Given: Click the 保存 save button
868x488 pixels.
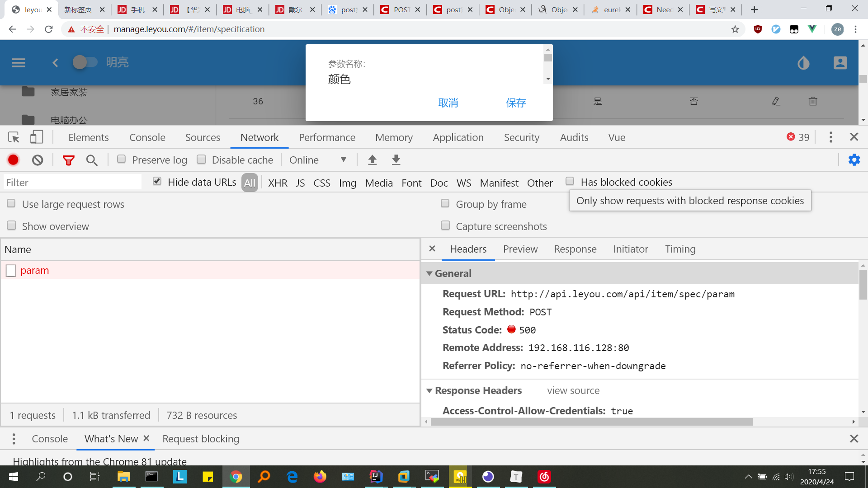Looking at the screenshot, I should [516, 103].
